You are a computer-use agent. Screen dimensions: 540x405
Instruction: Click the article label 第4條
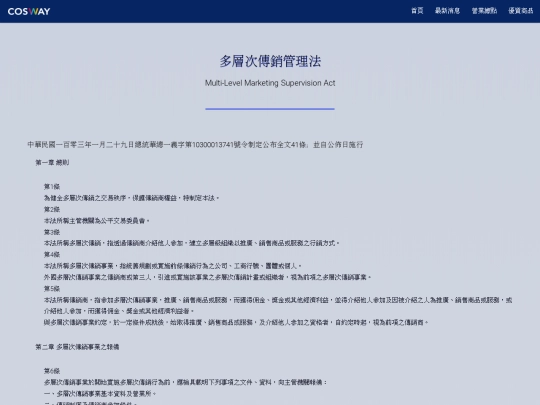(x=52, y=255)
